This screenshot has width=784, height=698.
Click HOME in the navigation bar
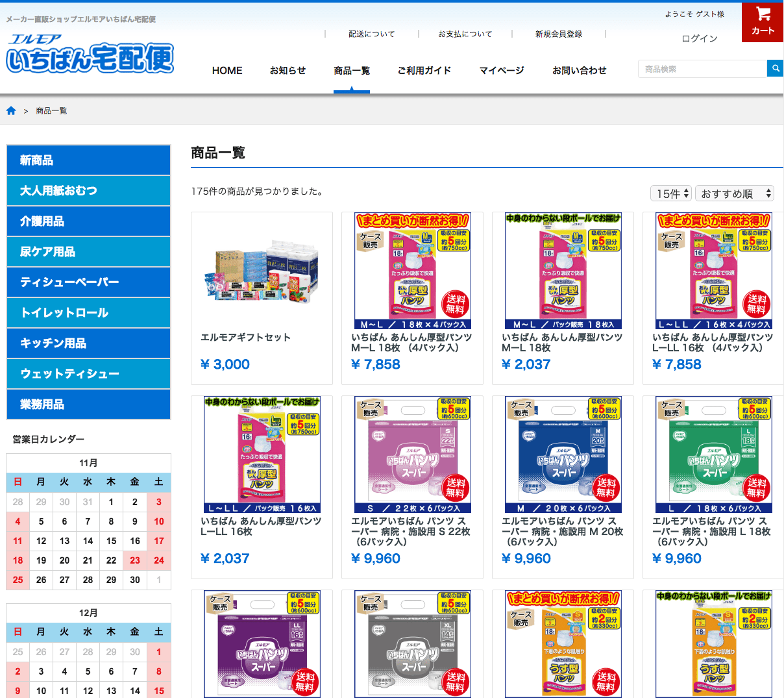click(x=227, y=70)
